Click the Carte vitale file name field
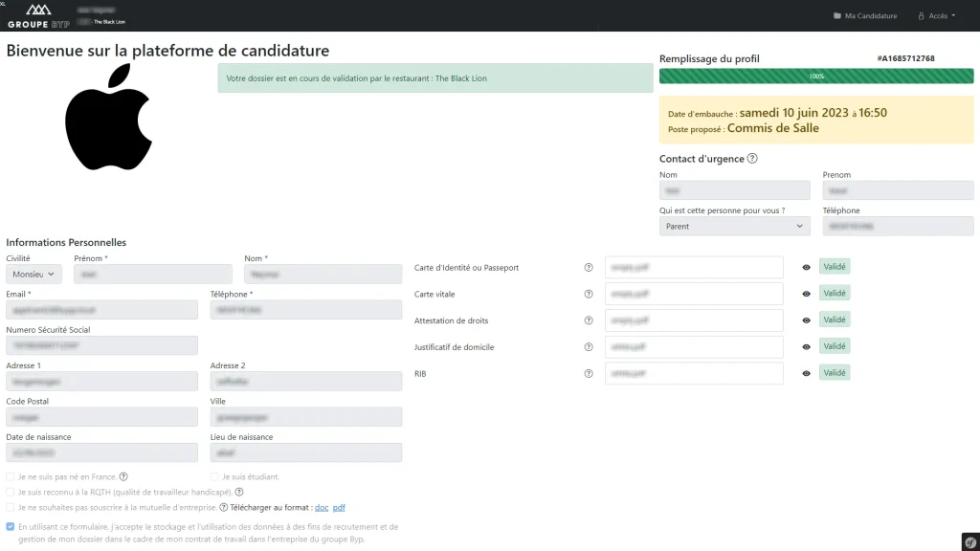 point(694,294)
